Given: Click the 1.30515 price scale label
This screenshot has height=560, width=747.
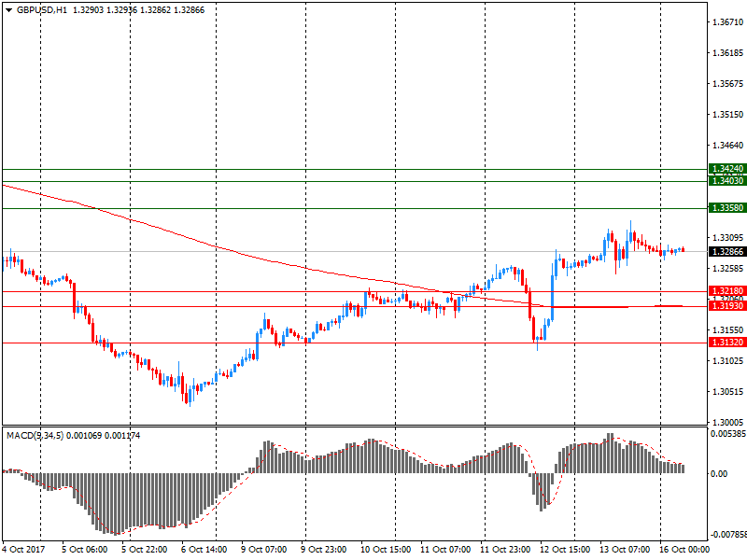Looking at the screenshot, I should (727, 392).
